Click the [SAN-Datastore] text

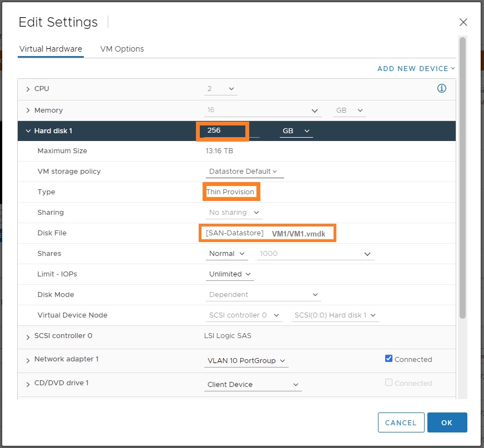pos(235,233)
